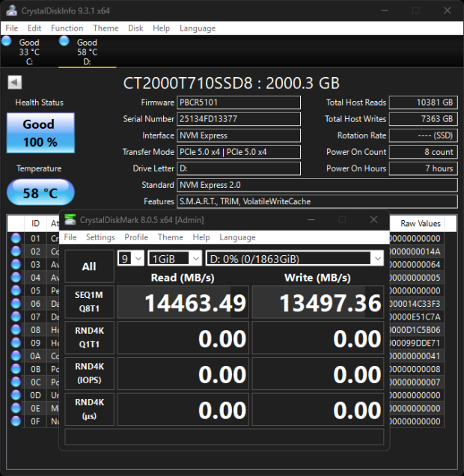Click the ID column header

pyautogui.click(x=35, y=224)
